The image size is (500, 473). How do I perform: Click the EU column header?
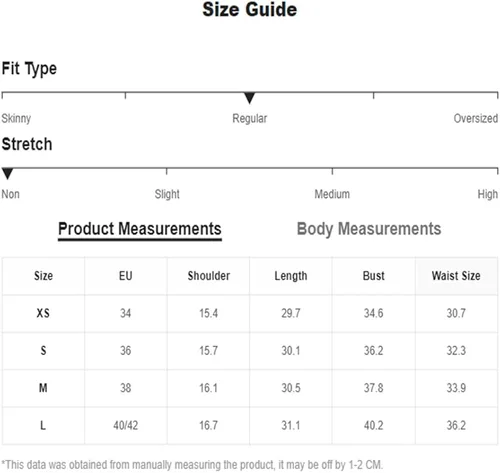coord(126,276)
